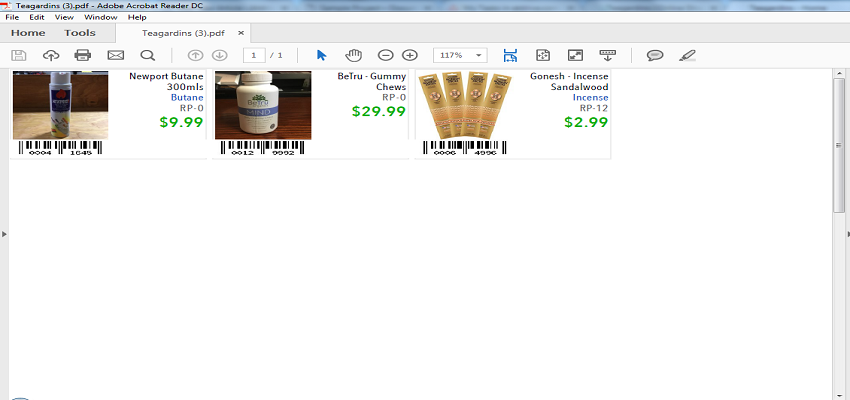Fit one full page icon
Screen dimensions: 850x400
[543, 55]
